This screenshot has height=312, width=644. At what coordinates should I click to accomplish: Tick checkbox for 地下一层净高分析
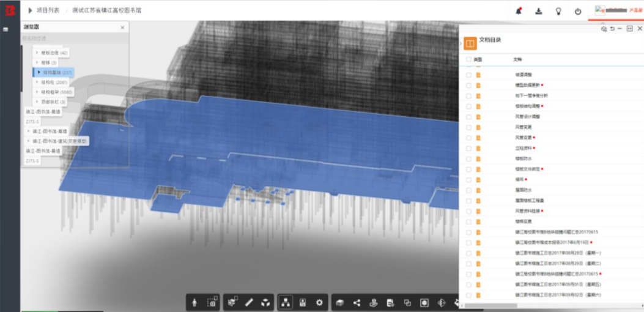[x=468, y=96]
